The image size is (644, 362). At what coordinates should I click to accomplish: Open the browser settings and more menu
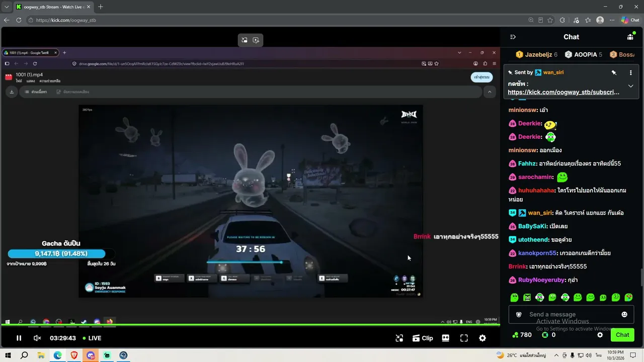612,20
